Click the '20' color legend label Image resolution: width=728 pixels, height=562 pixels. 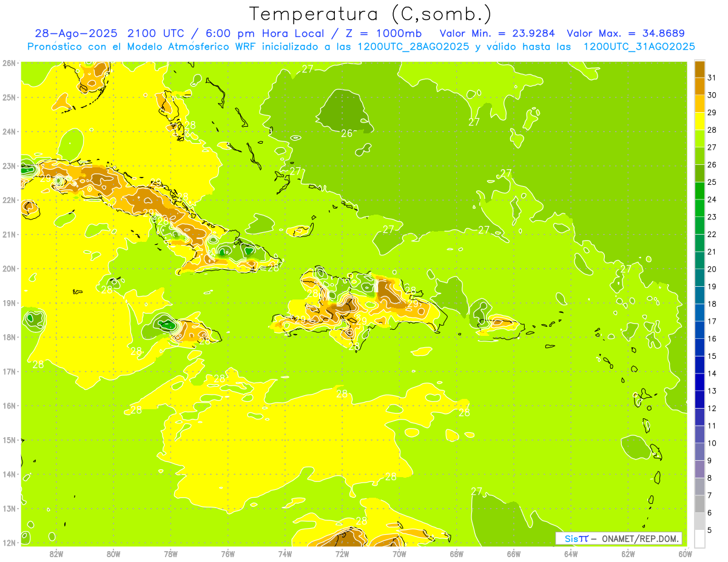712,269
